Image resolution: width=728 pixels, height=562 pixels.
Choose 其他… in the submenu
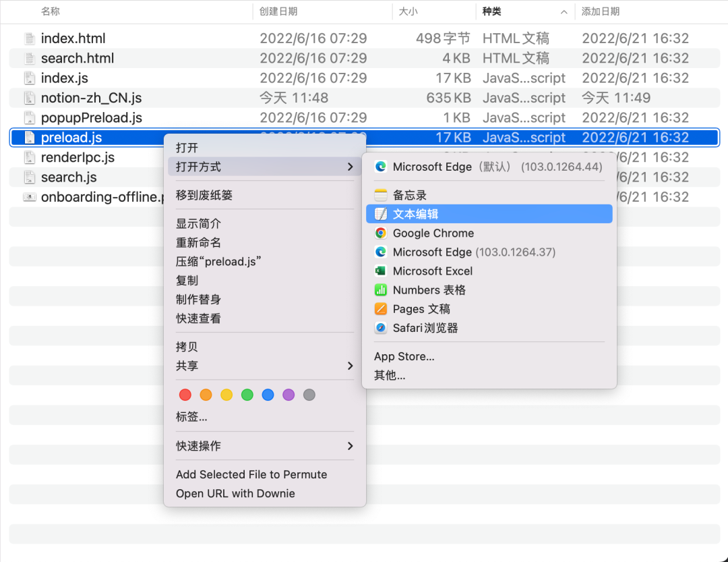click(x=390, y=375)
